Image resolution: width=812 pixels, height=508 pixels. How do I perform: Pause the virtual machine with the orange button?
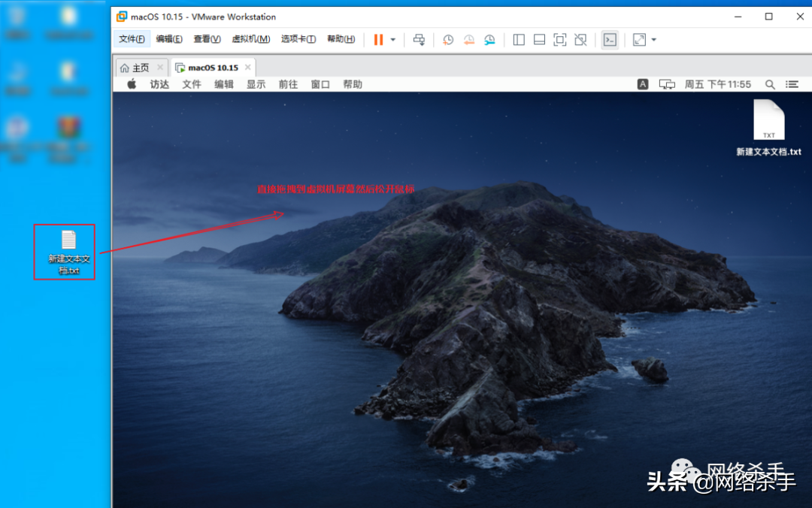pos(378,40)
